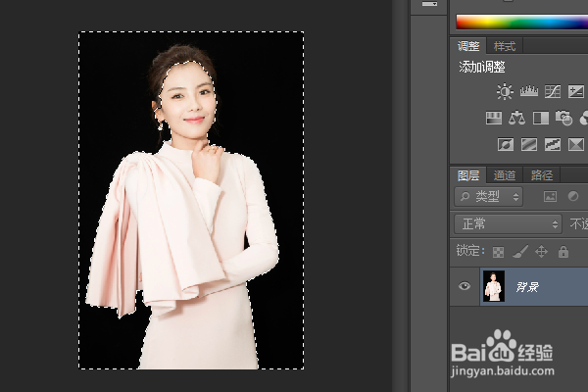Open the 正常 blend mode dropdown
Screen dimensions: 588x392
[508, 224]
